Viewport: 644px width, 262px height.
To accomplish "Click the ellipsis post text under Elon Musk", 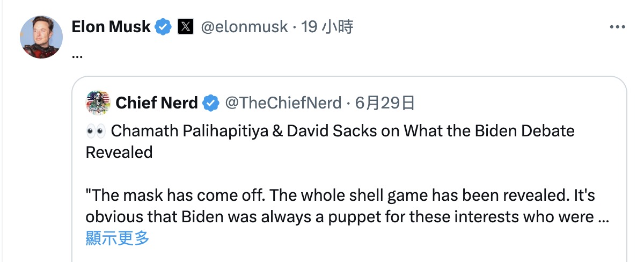I will (77, 55).
